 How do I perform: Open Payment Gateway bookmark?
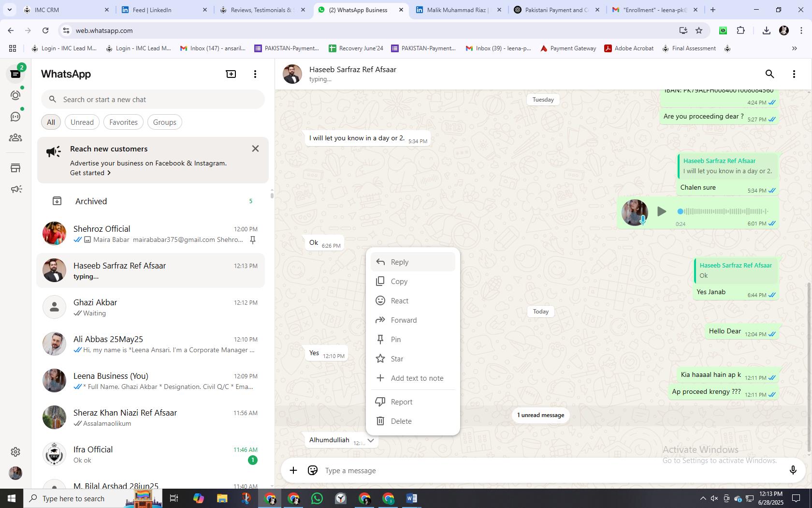pyautogui.click(x=568, y=48)
